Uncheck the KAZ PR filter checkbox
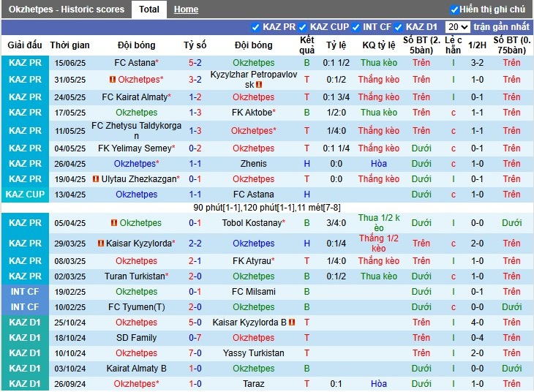534x392 pixels. click(255, 27)
